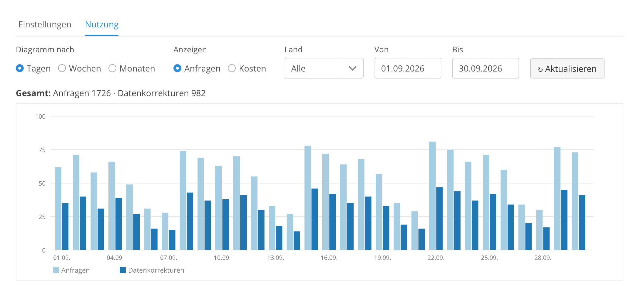The width and height of the screenshot is (644, 286).
Task: Click the Anfragen bar at 07.09.
Action: pos(165,231)
